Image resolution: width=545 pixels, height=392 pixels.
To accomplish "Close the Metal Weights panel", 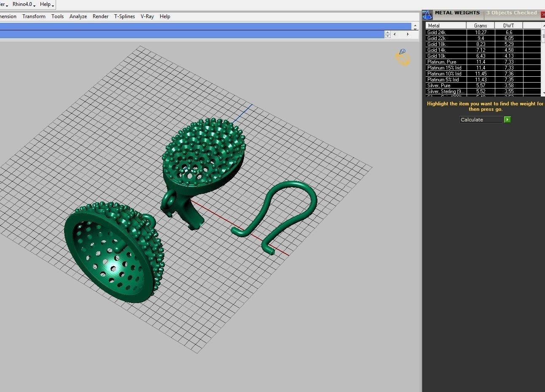I will [x=543, y=15].
